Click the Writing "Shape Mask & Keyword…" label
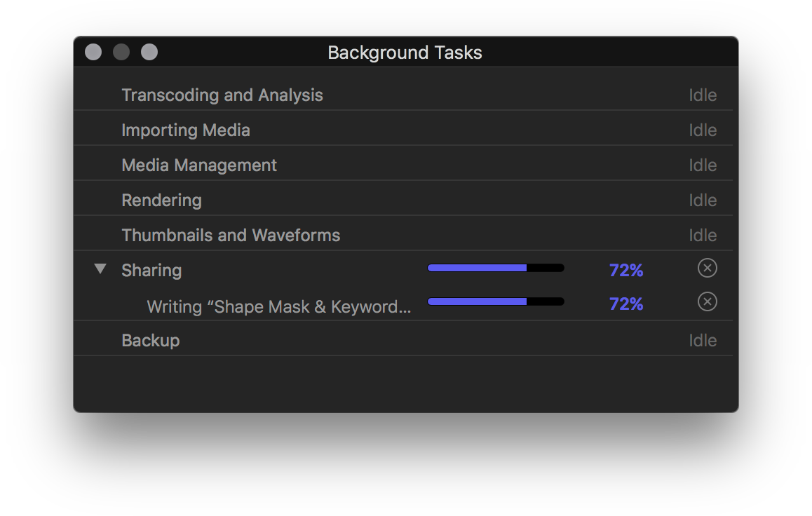The height and width of the screenshot is (516, 812). pyautogui.click(x=279, y=306)
